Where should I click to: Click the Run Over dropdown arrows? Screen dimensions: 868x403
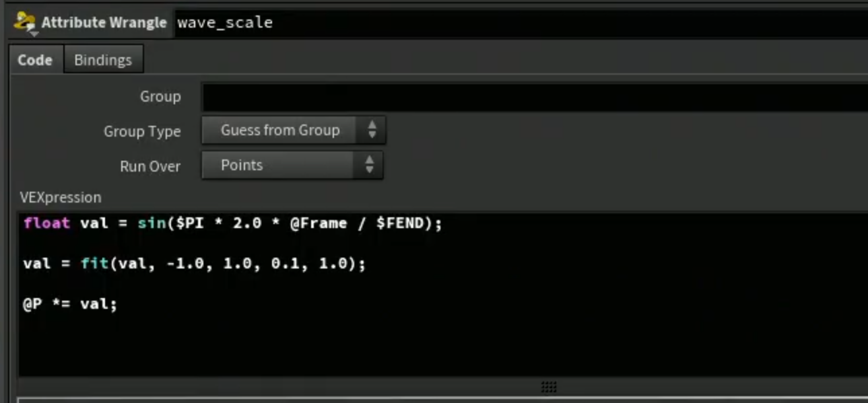pos(369,165)
